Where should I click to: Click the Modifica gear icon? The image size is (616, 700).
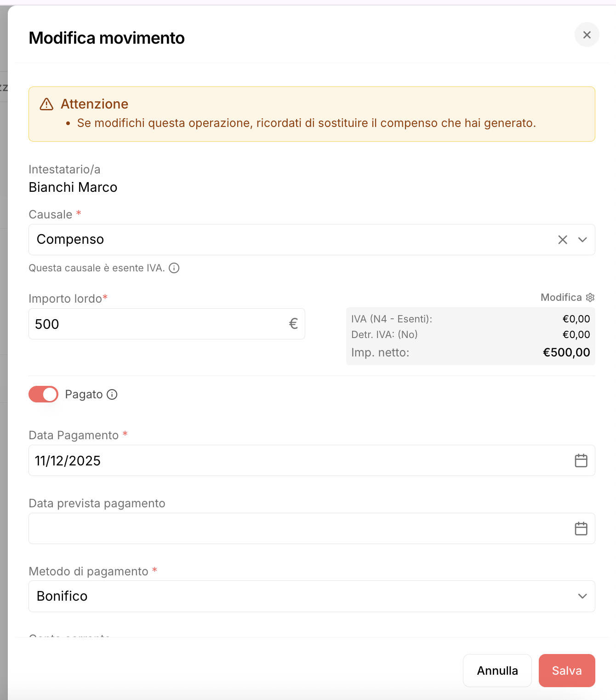click(x=590, y=298)
